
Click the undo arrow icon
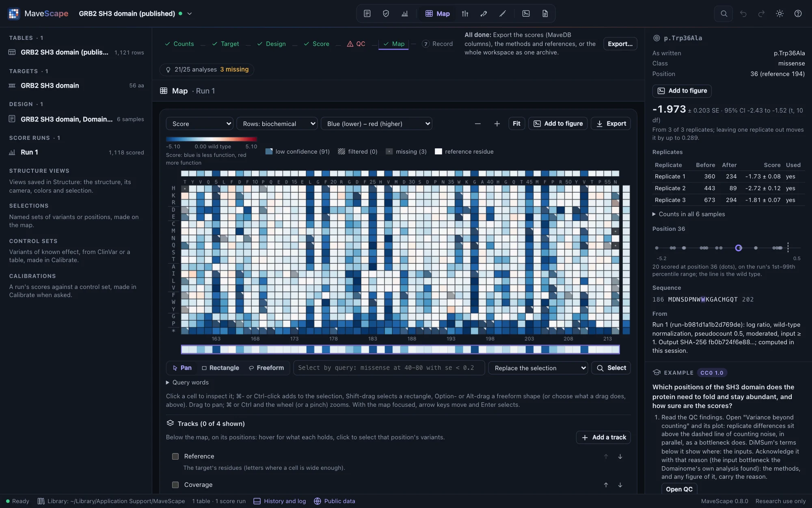(x=743, y=13)
